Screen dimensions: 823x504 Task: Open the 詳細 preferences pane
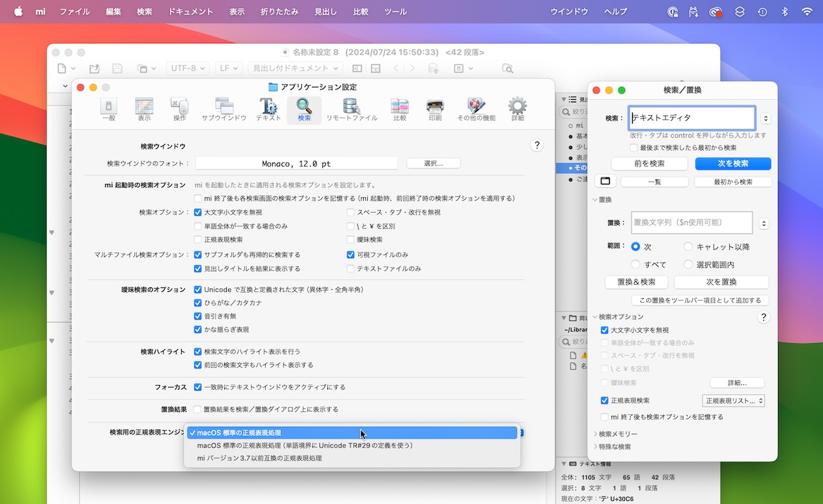click(518, 109)
